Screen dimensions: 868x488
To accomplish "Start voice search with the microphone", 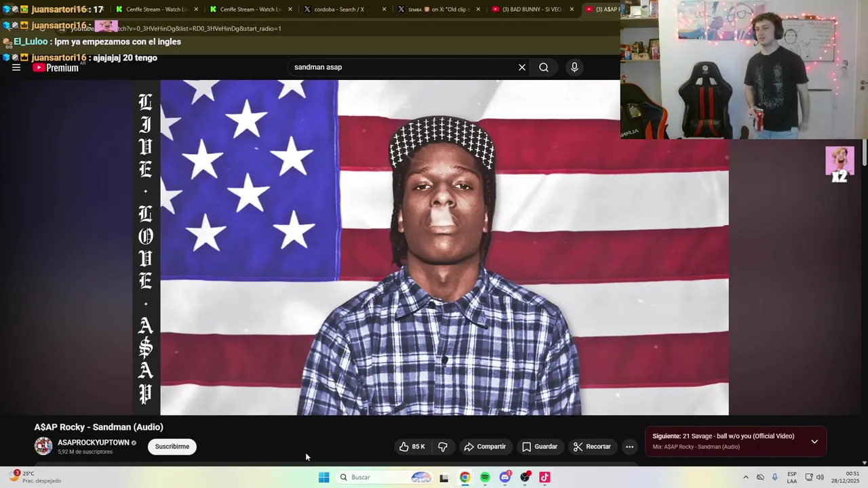I will coord(574,67).
